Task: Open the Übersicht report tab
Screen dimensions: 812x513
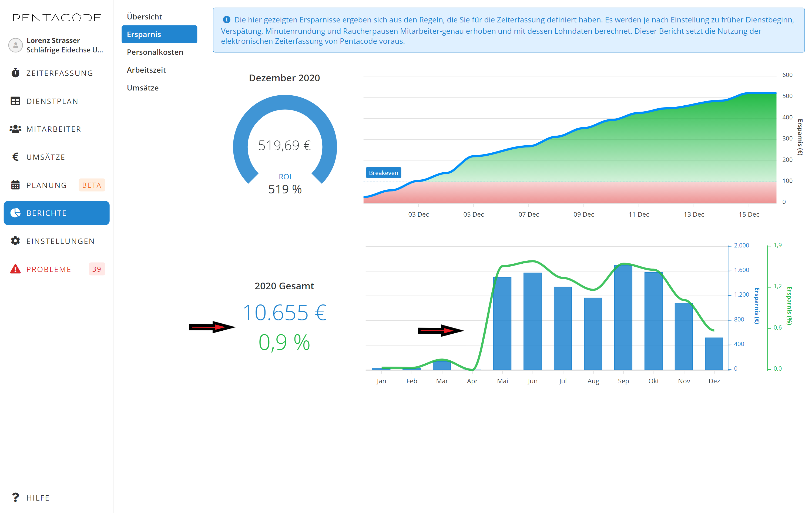Action: 144,16
